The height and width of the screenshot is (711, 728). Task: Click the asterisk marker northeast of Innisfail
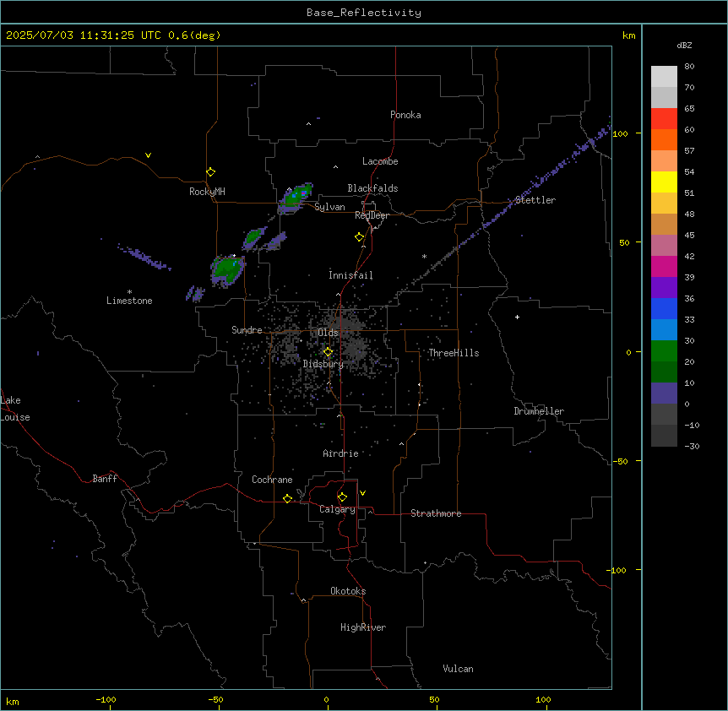tap(424, 256)
